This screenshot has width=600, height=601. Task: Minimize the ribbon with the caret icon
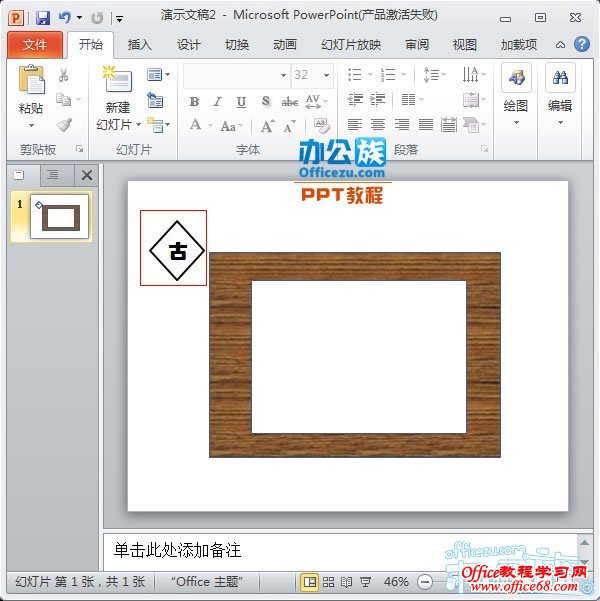(x=560, y=45)
